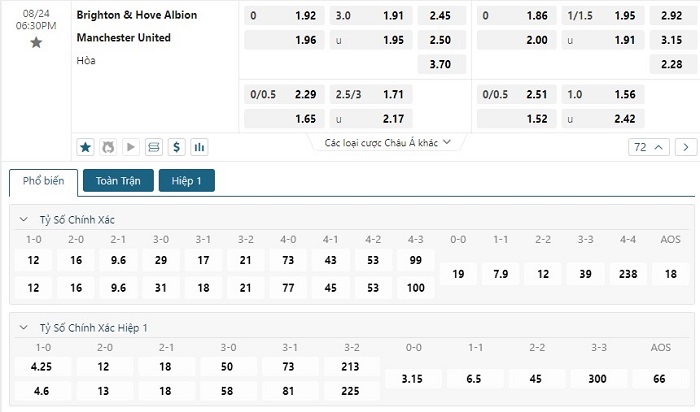Select the 3.70 draw odds

439,64
